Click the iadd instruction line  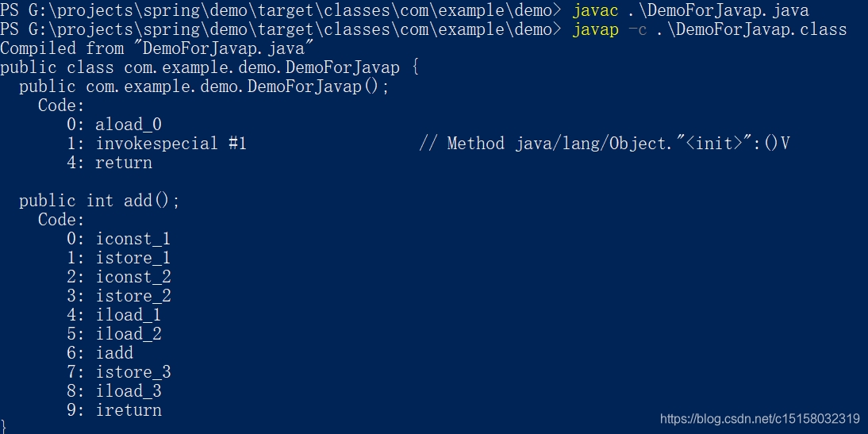click(100, 352)
